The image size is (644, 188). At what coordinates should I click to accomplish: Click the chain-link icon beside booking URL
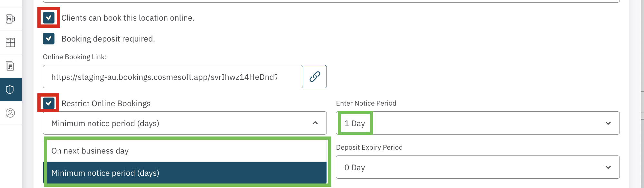coord(315,77)
